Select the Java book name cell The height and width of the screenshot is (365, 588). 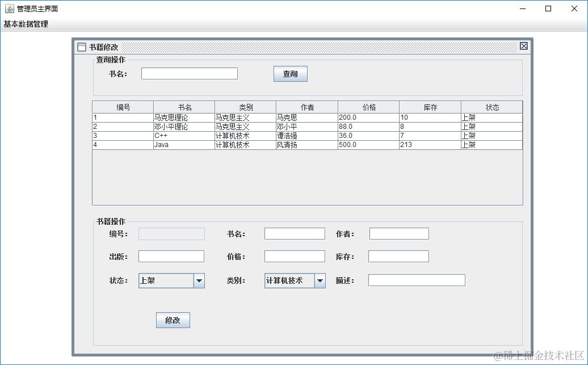(x=184, y=145)
